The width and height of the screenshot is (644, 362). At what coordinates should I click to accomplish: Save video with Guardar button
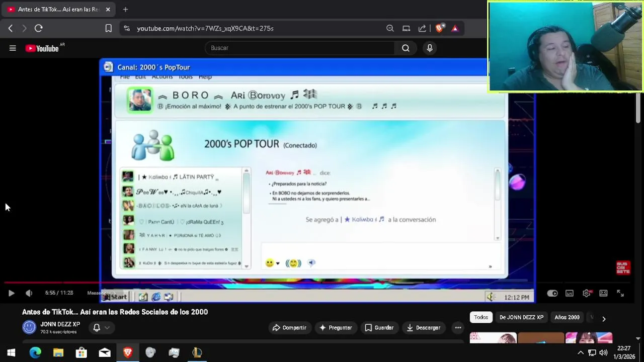pyautogui.click(x=379, y=328)
